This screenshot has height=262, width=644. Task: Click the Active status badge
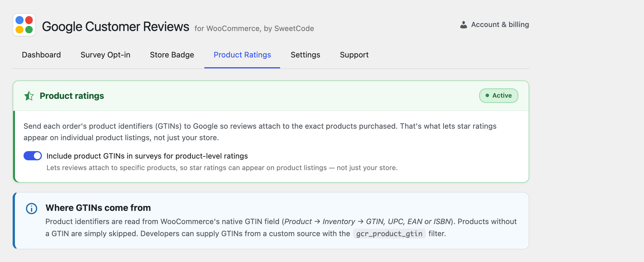coord(499,96)
